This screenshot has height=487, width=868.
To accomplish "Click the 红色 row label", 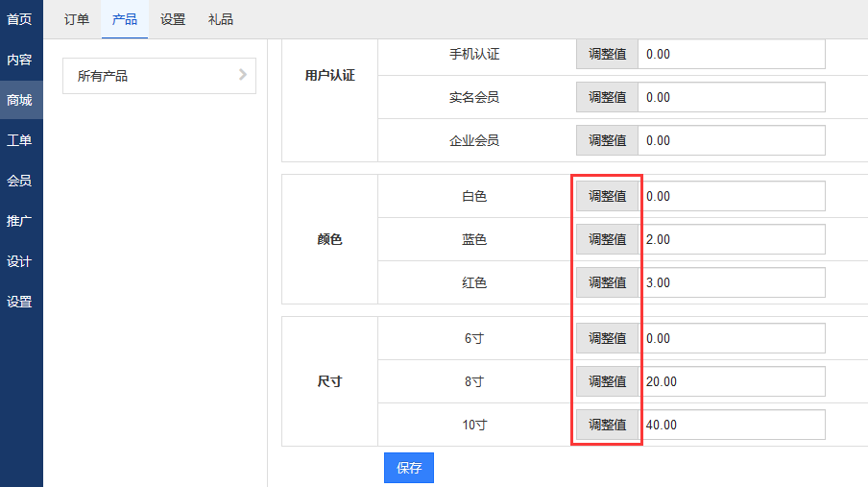I will pos(474,282).
